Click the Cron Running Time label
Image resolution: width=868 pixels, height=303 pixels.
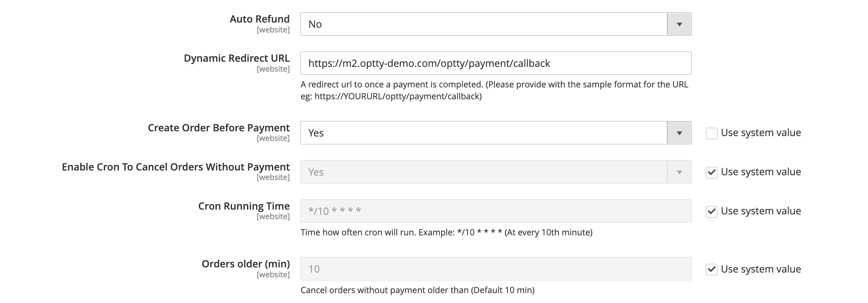click(x=244, y=206)
